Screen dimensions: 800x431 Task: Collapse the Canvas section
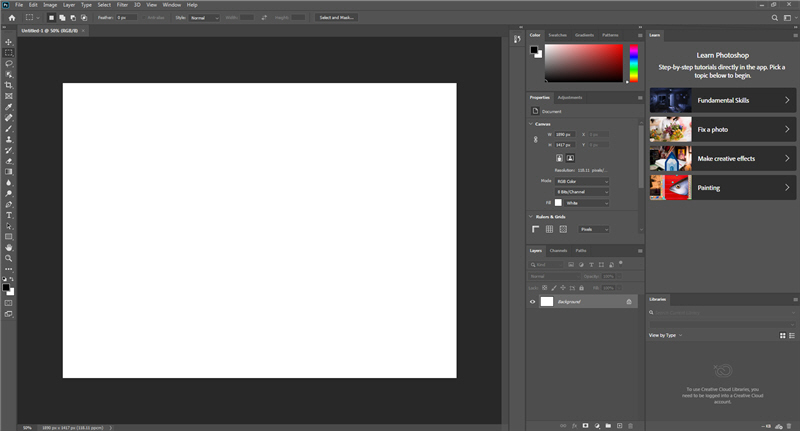[x=531, y=124]
